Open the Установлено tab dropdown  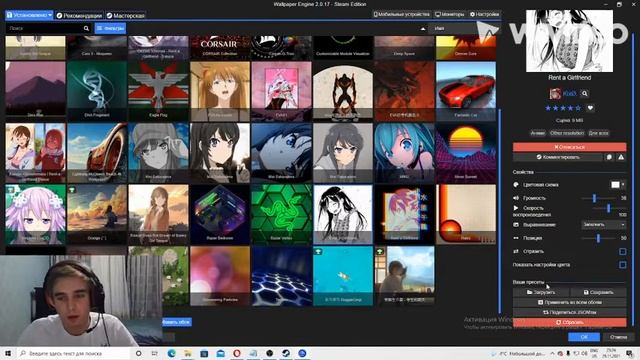29,15
